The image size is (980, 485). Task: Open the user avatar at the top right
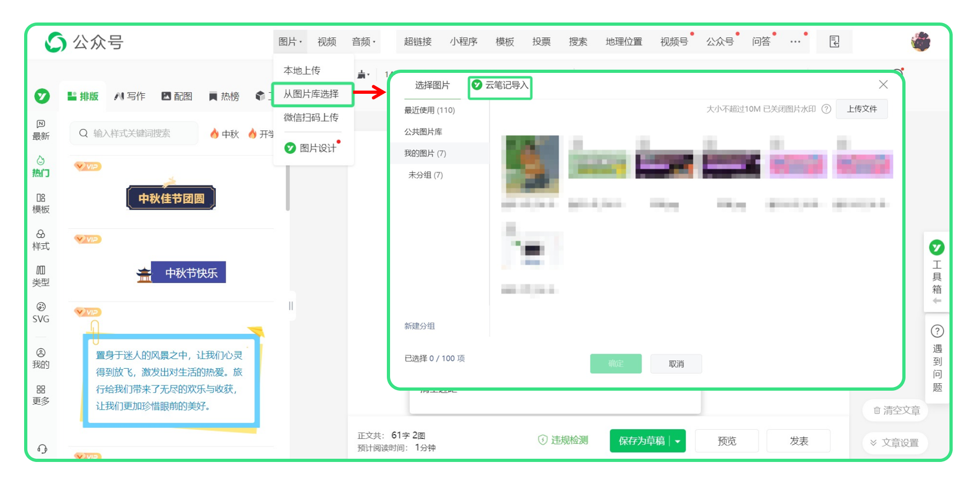coord(921,42)
